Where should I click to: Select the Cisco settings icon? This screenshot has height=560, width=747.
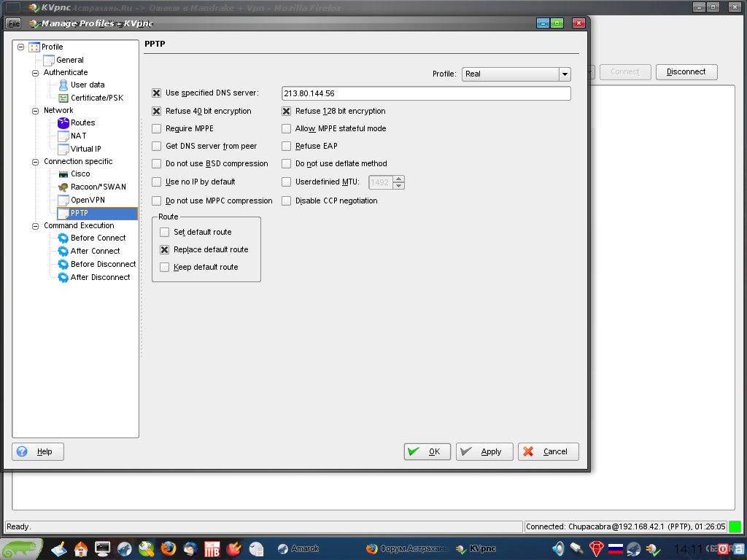click(63, 174)
